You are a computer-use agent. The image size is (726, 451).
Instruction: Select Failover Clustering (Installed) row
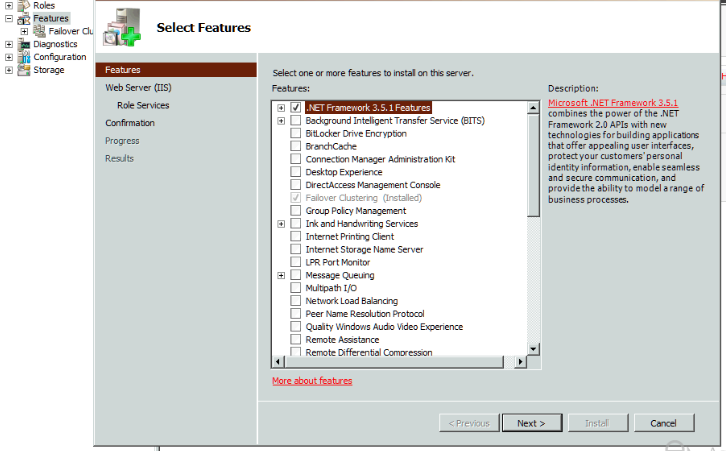363,198
